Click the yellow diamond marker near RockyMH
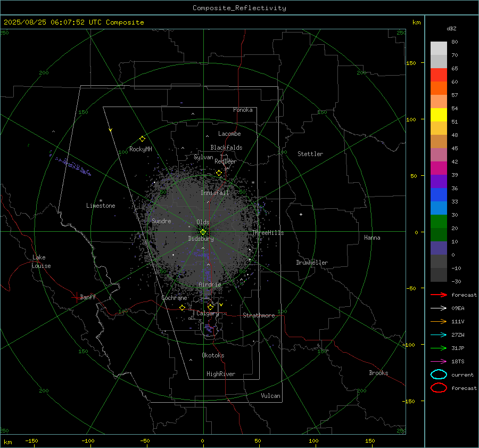Viewport: 479px width, 448px height. tap(142, 139)
